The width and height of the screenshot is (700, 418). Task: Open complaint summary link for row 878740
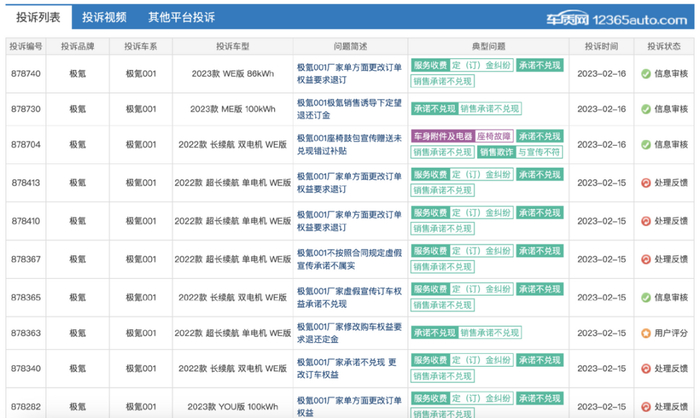coord(350,74)
